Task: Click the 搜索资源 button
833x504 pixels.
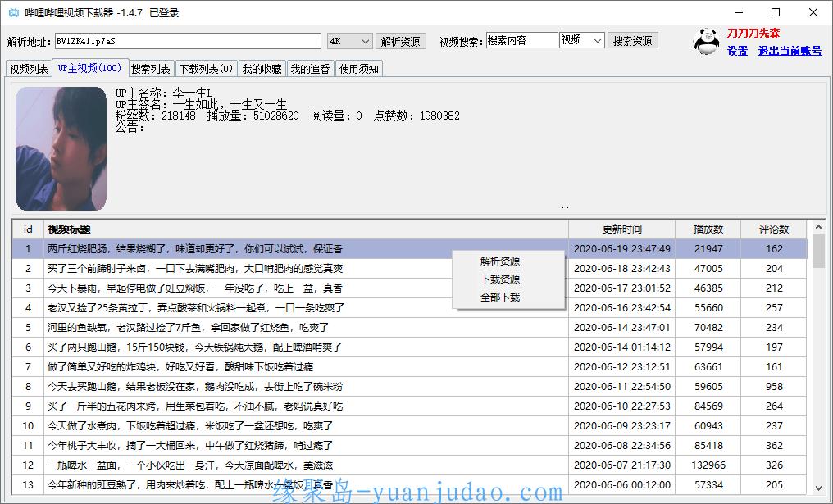Action: coord(632,40)
